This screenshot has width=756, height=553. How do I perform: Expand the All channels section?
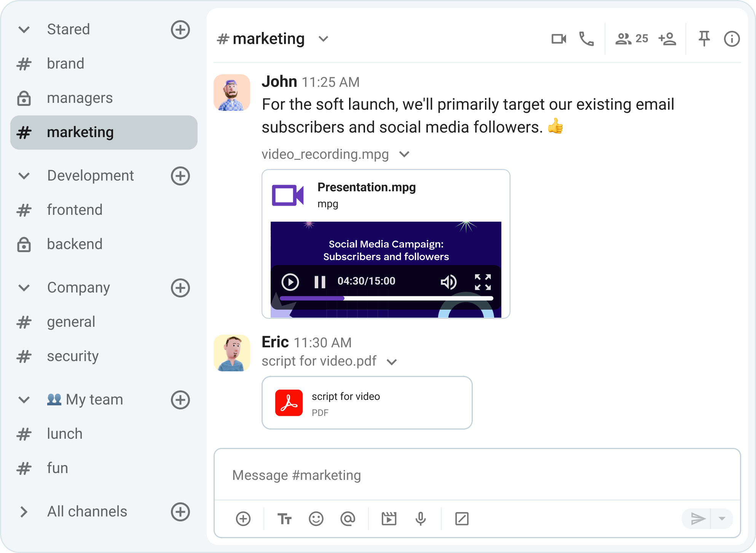coord(24,512)
